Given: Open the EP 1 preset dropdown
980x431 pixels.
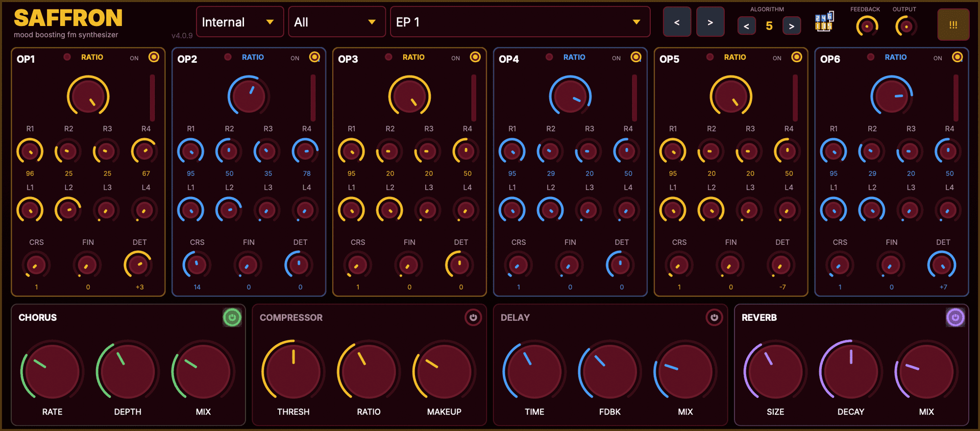Looking at the screenshot, I should [520, 22].
